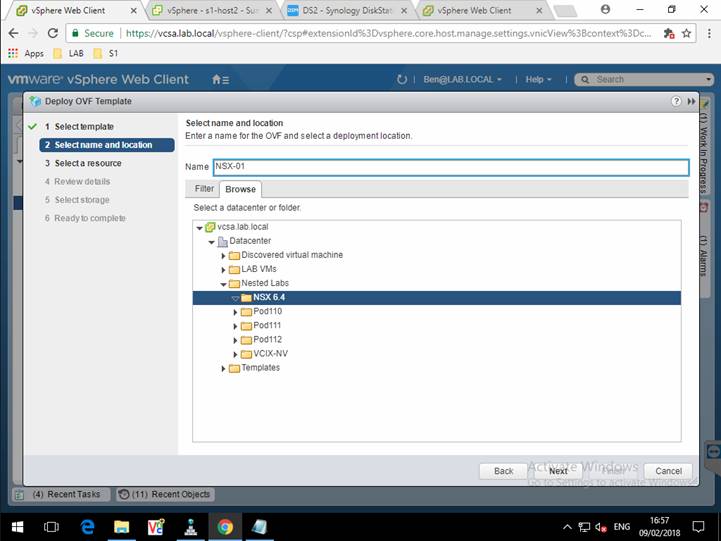The width and height of the screenshot is (721, 541).
Task: Open Chrome user profile icon
Action: tap(606, 9)
